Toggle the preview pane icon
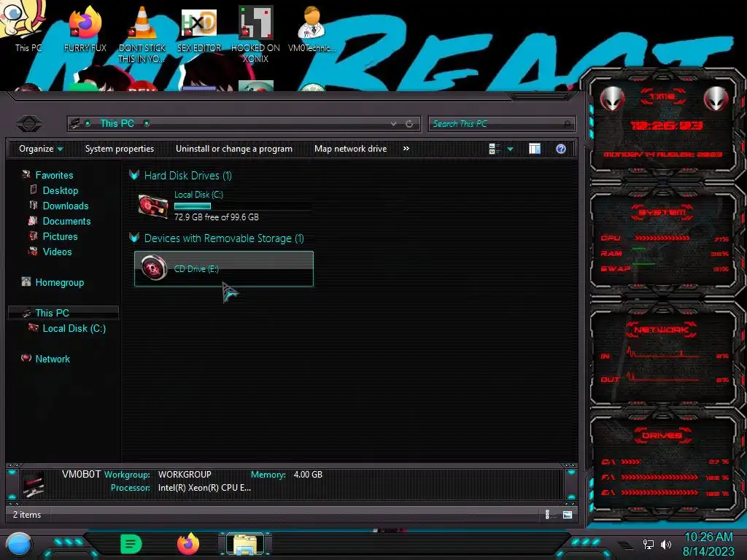 coord(535,149)
